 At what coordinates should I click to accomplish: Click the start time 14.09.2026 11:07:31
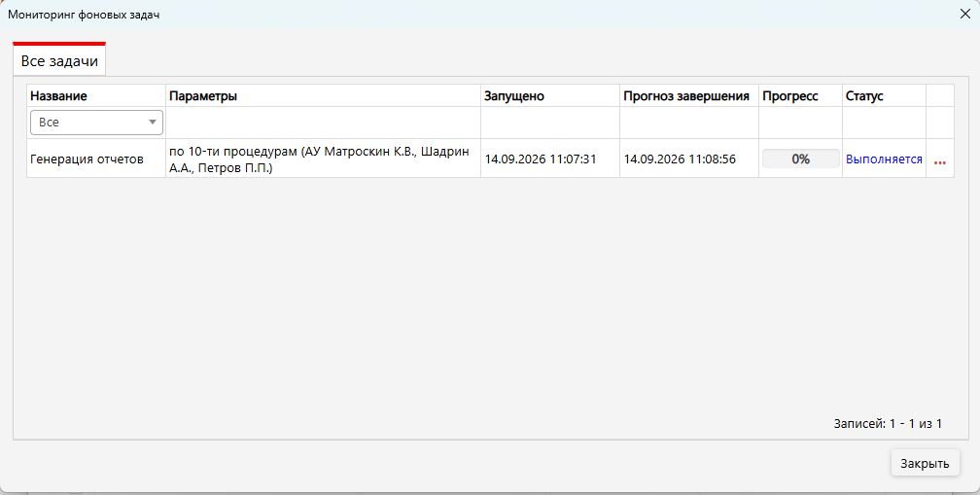(x=541, y=159)
